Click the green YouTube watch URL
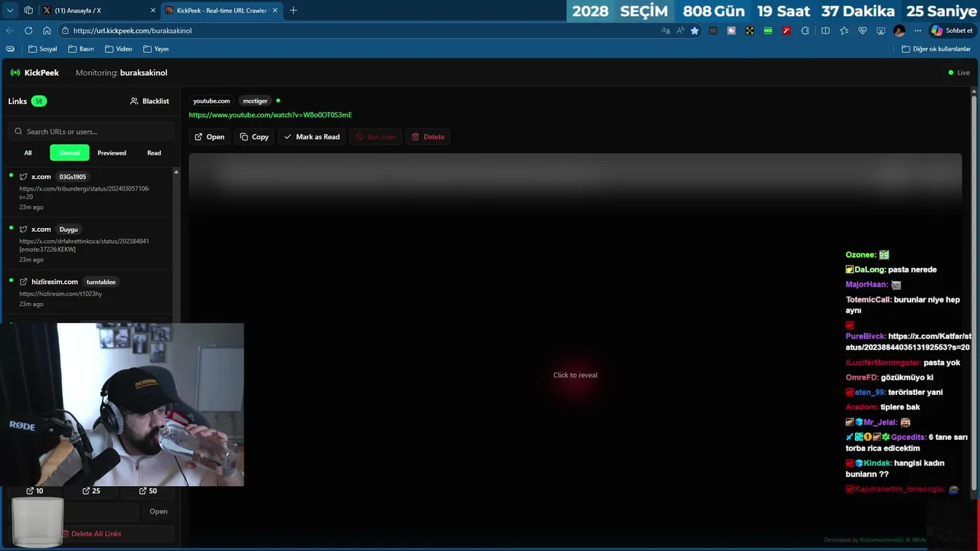This screenshot has width=980, height=551. click(270, 115)
